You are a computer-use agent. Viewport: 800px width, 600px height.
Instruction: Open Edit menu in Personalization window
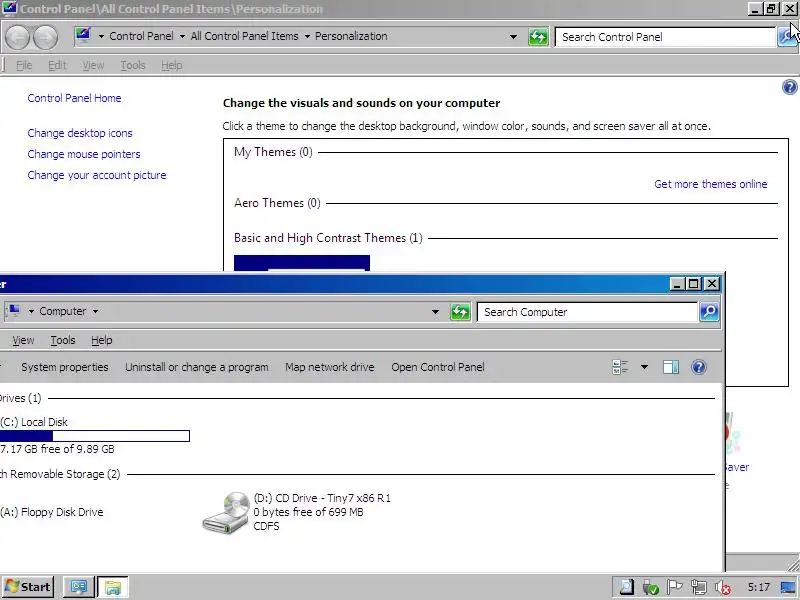[x=57, y=65]
